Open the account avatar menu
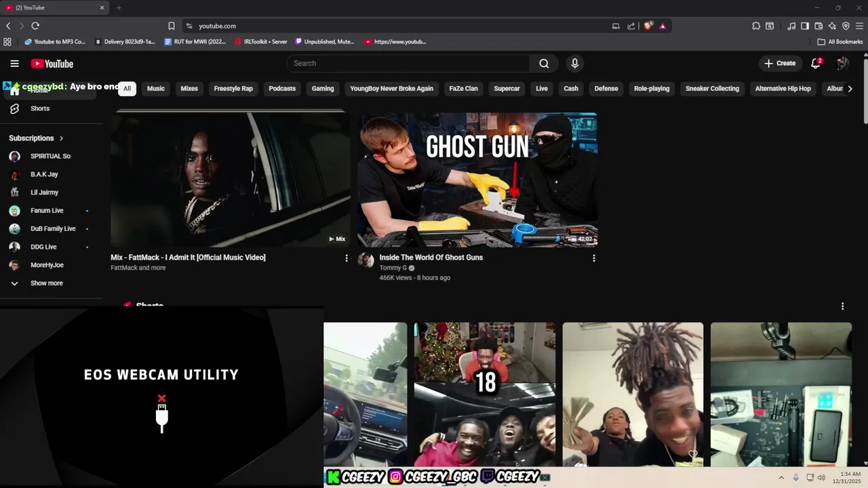 pyautogui.click(x=842, y=63)
